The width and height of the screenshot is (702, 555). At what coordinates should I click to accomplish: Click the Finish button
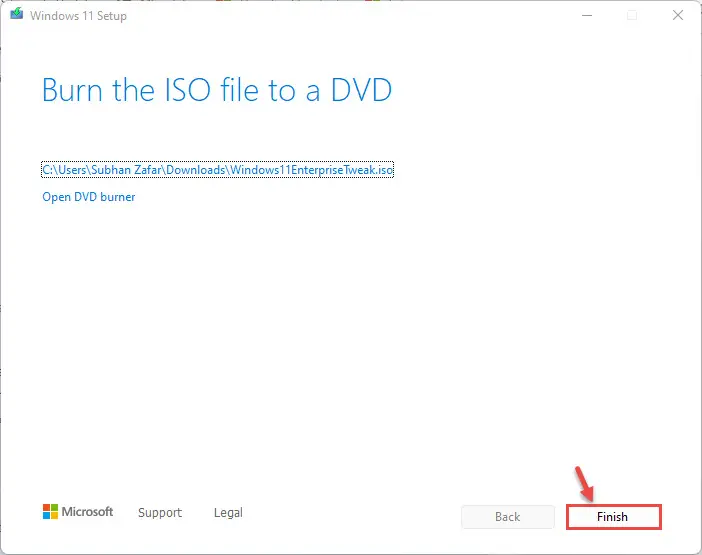click(613, 517)
